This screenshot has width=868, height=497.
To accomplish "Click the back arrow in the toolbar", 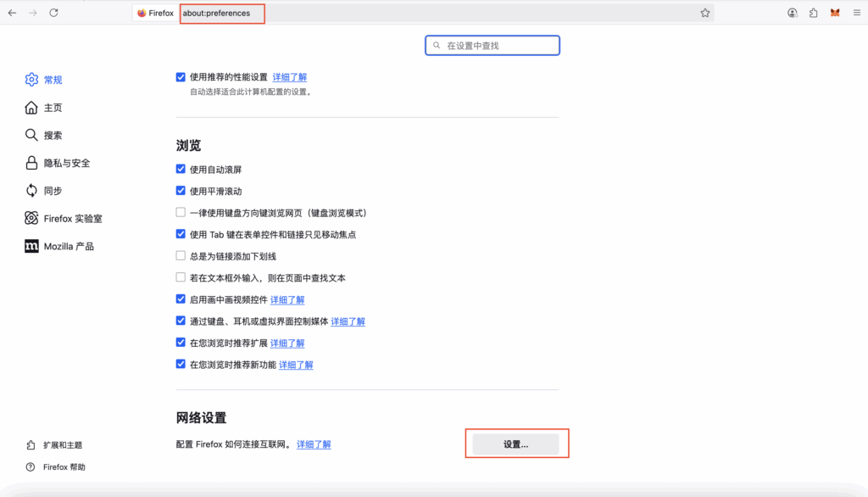I will (12, 13).
